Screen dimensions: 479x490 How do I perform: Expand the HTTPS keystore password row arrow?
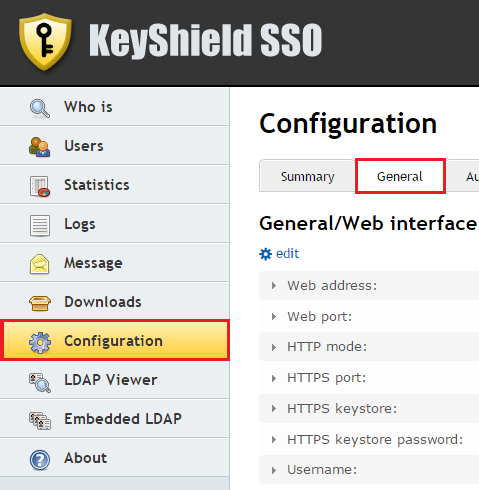(274, 440)
